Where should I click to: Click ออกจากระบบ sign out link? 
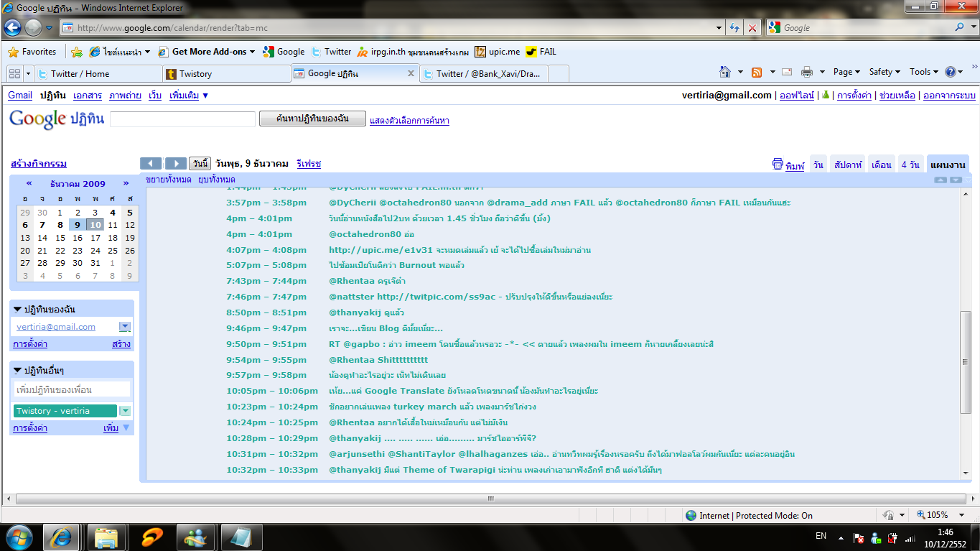949,96
